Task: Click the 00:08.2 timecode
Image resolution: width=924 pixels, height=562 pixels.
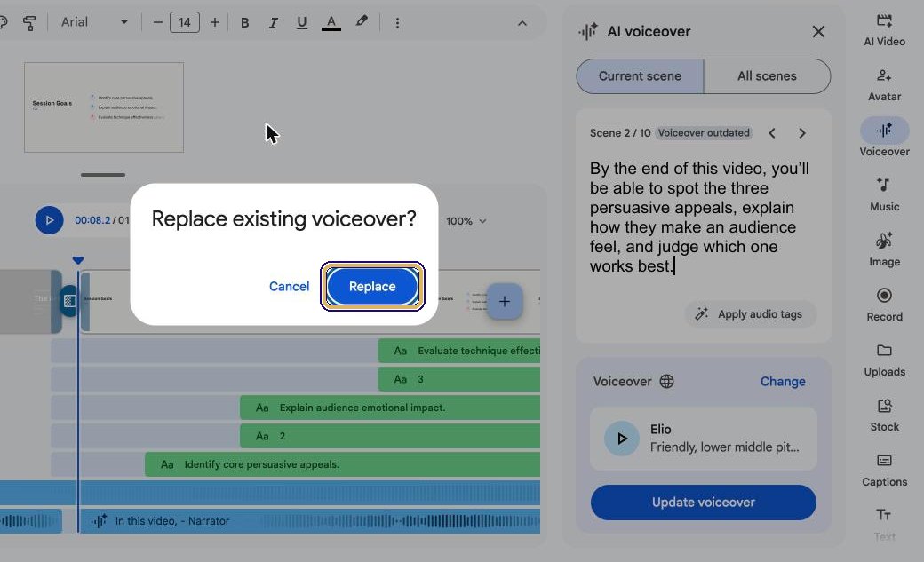Action: 92,220
